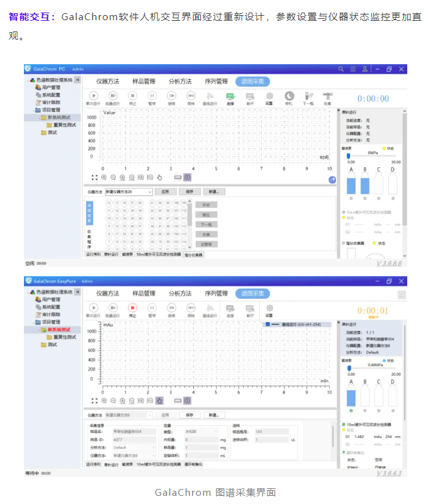The image size is (428, 504).
Task: Switch to 分析方法 tab in EasyPure window
Action: coord(180,293)
